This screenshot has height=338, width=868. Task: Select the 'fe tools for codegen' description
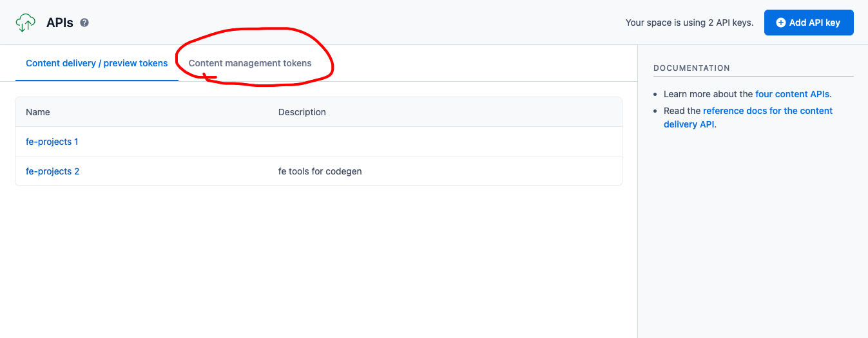[320, 171]
